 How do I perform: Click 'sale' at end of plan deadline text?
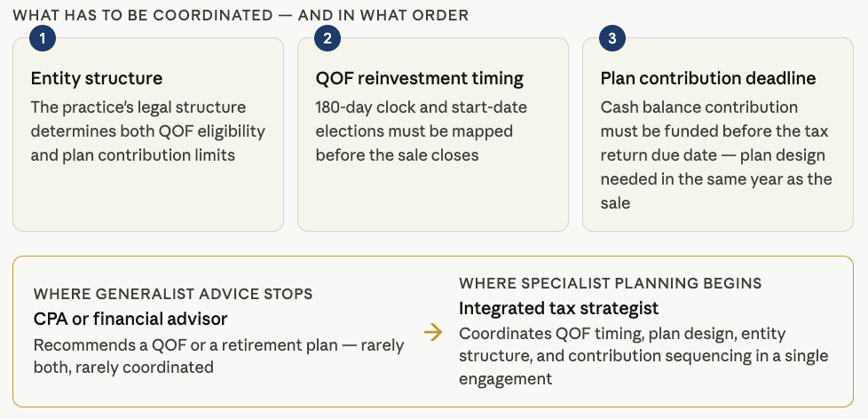tap(615, 203)
